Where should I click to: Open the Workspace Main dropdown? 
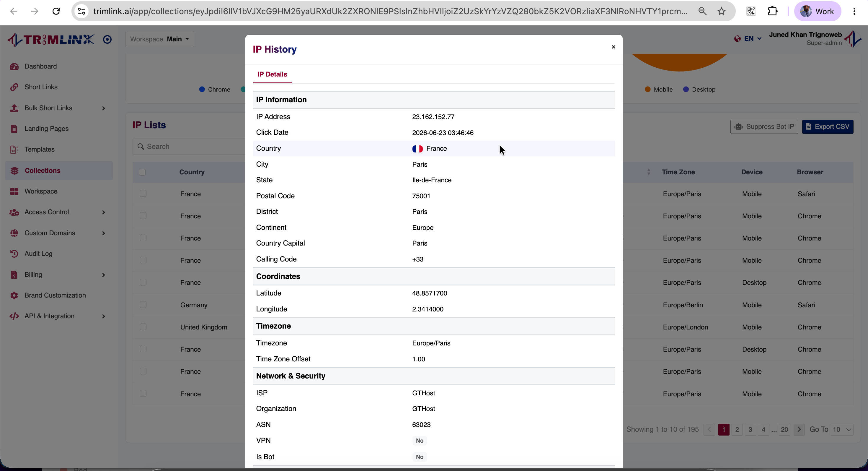(159, 39)
